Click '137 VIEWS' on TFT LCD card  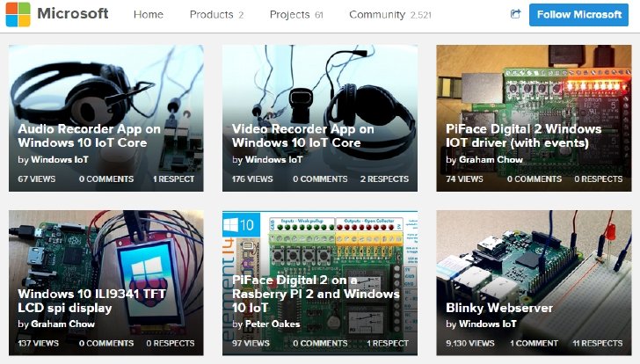(x=38, y=343)
